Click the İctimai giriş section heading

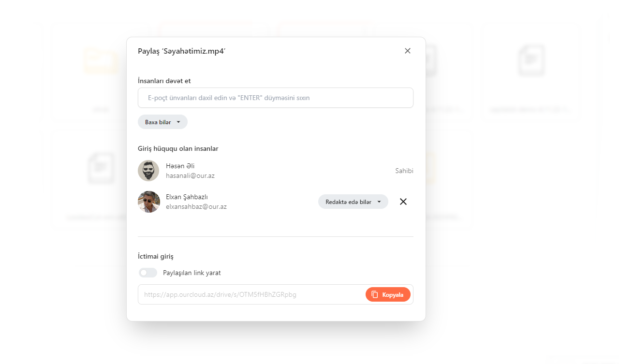click(x=156, y=256)
